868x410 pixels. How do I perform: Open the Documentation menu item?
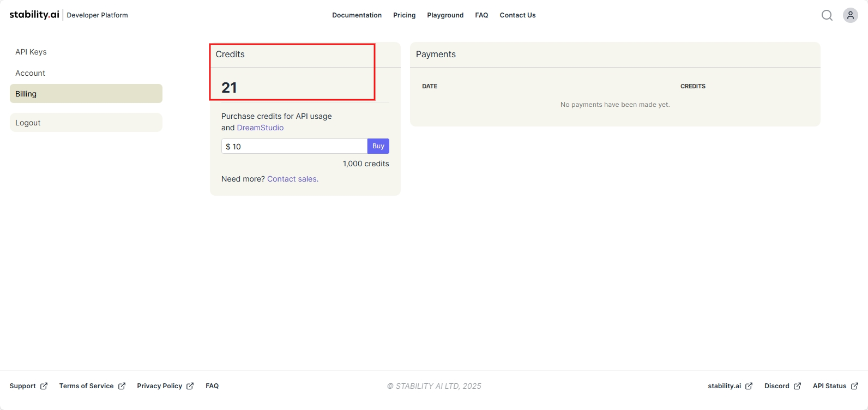click(x=357, y=15)
